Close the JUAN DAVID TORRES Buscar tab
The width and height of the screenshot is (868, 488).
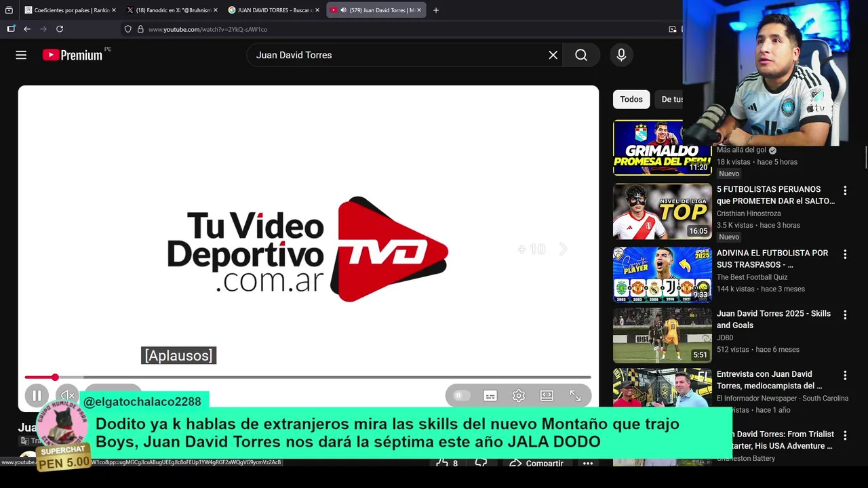click(x=317, y=10)
